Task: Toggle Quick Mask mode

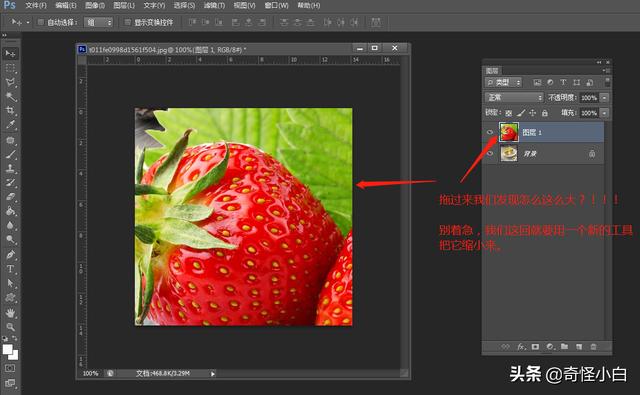Action: pyautogui.click(x=10, y=368)
